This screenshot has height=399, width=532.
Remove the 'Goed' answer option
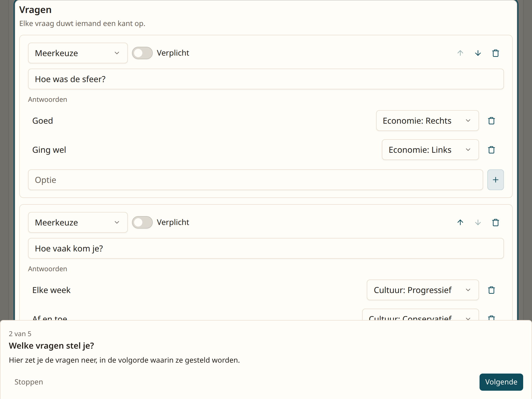point(491,121)
